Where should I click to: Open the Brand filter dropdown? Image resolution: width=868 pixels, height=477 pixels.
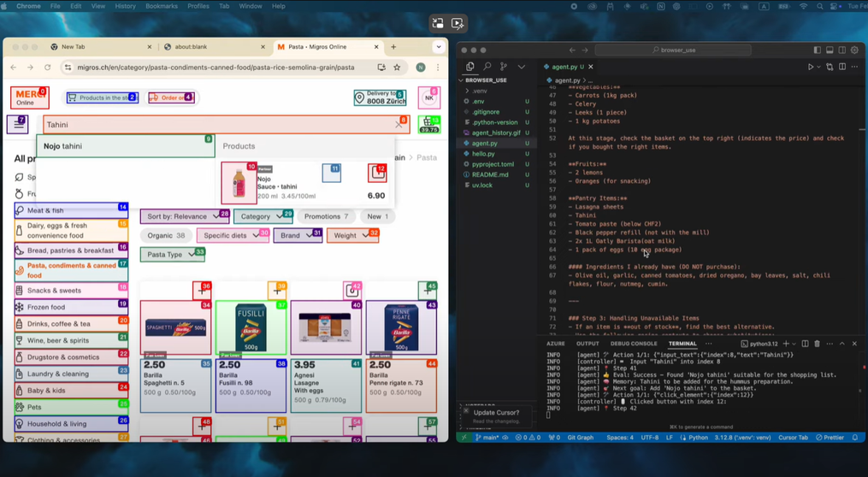298,235
